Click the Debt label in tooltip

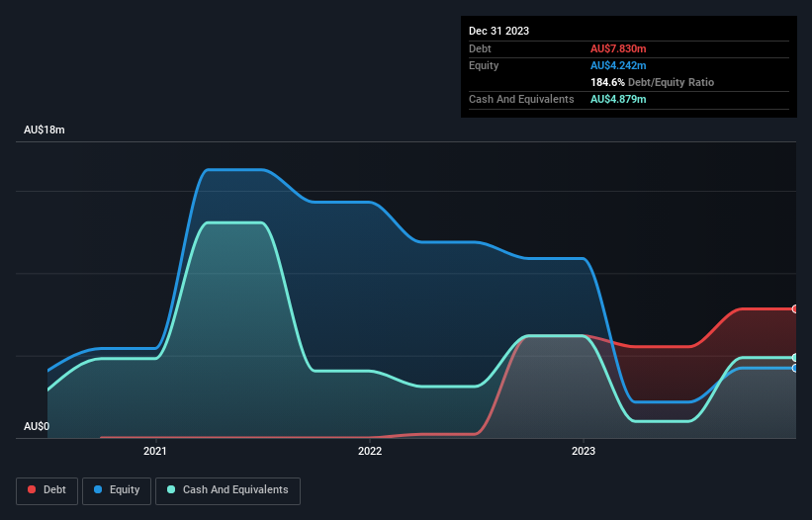point(480,48)
